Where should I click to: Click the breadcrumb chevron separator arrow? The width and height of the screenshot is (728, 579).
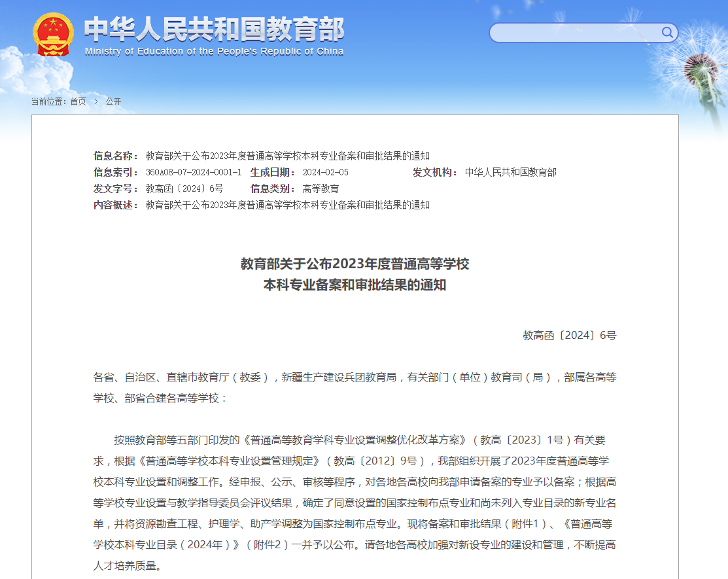[x=95, y=101]
